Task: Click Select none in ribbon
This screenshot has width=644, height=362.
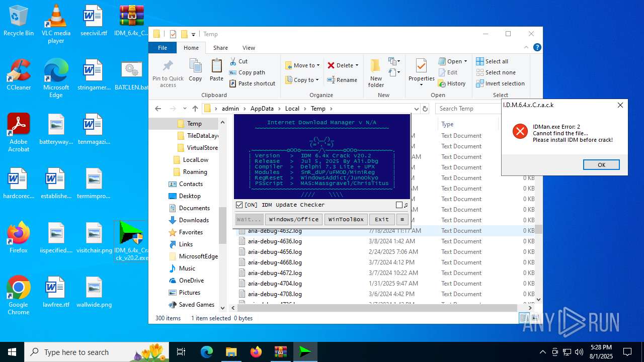Action: point(496,72)
